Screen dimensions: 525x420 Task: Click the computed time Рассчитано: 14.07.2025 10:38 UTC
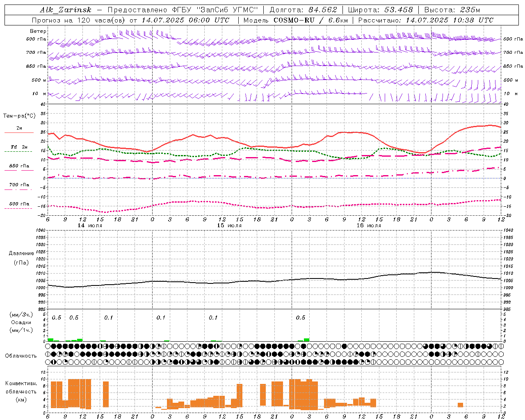pyautogui.click(x=426, y=20)
